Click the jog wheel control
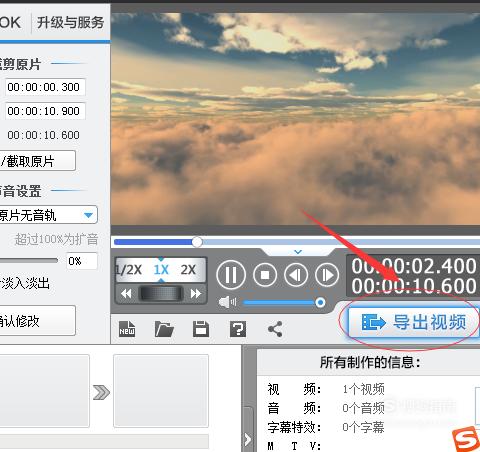Screen dimensions: 480x452 (x=161, y=294)
